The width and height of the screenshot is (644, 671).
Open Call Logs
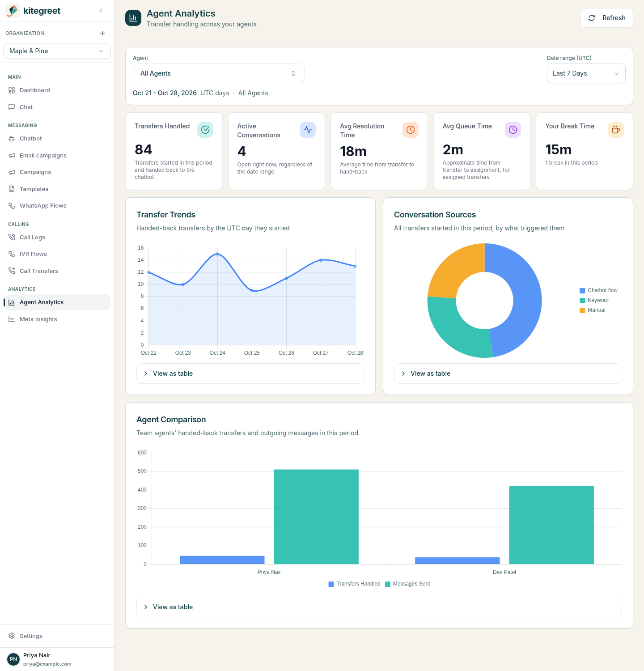(x=57, y=238)
